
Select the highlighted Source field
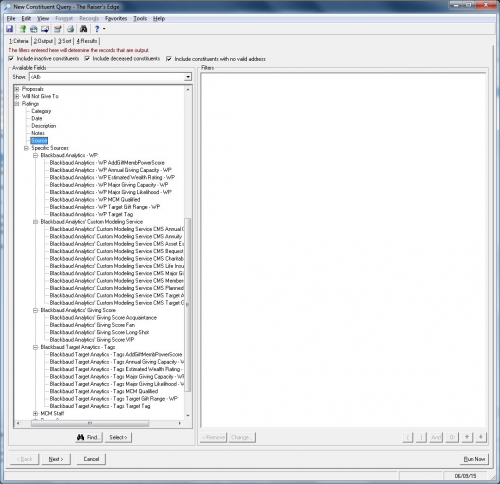click(x=39, y=141)
